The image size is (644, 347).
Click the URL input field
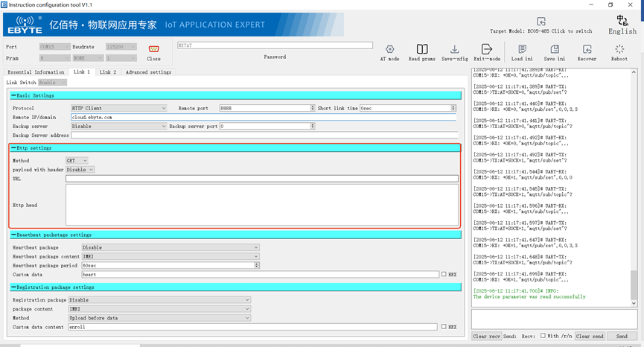pyautogui.click(x=262, y=179)
